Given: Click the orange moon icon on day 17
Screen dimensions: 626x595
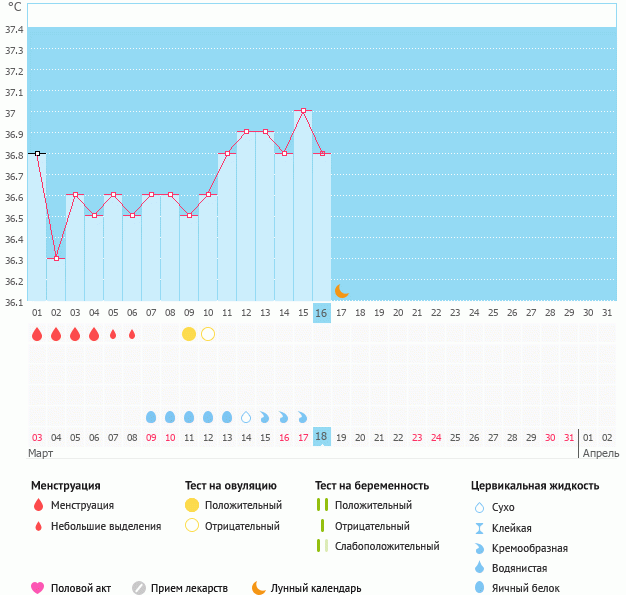Looking at the screenshot, I should [x=341, y=291].
